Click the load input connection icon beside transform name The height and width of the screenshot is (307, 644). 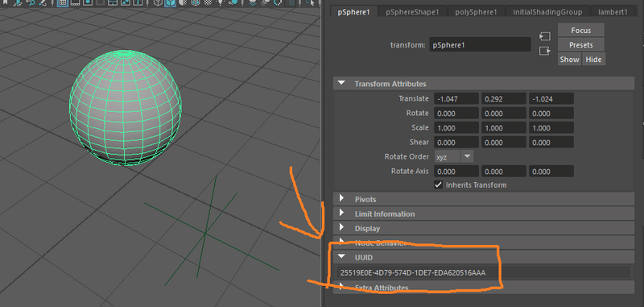click(545, 36)
